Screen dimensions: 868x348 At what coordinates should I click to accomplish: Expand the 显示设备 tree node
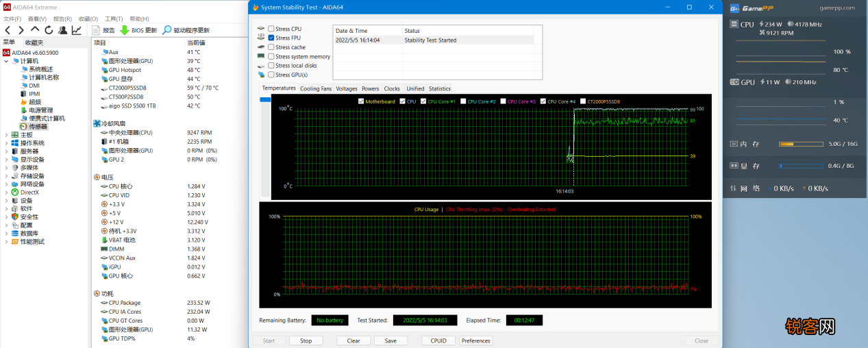(x=7, y=160)
